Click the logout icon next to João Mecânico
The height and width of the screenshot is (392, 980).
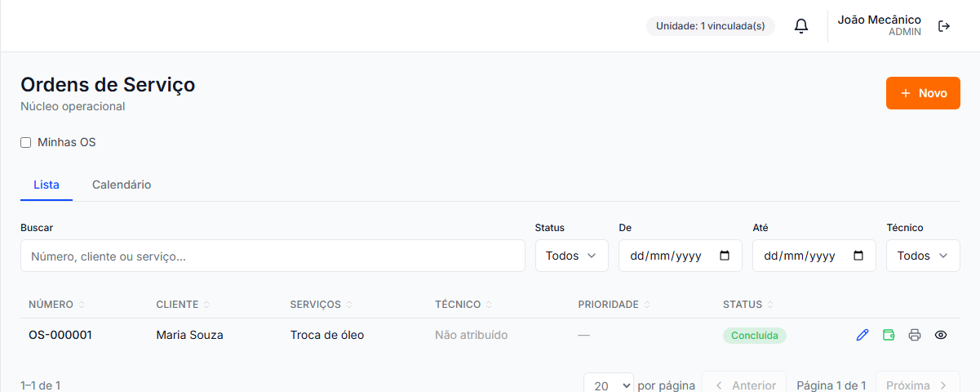point(944,26)
